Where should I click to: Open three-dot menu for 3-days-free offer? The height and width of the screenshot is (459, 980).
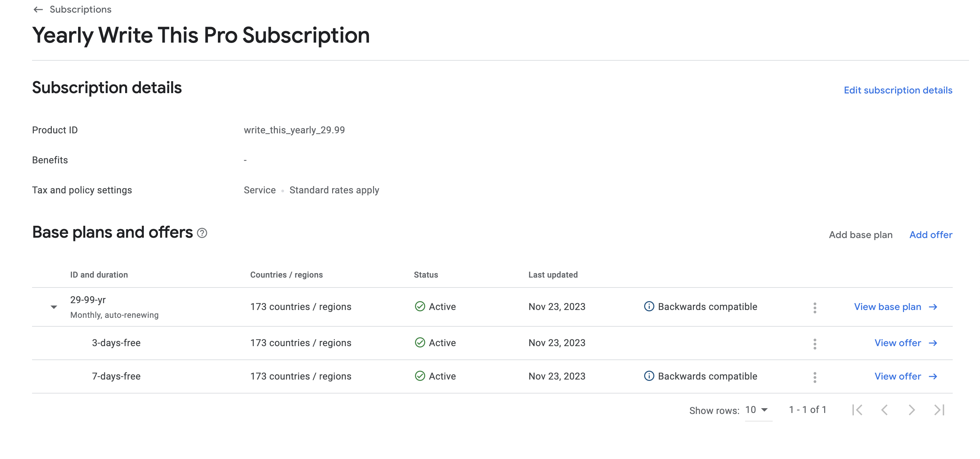coord(815,344)
